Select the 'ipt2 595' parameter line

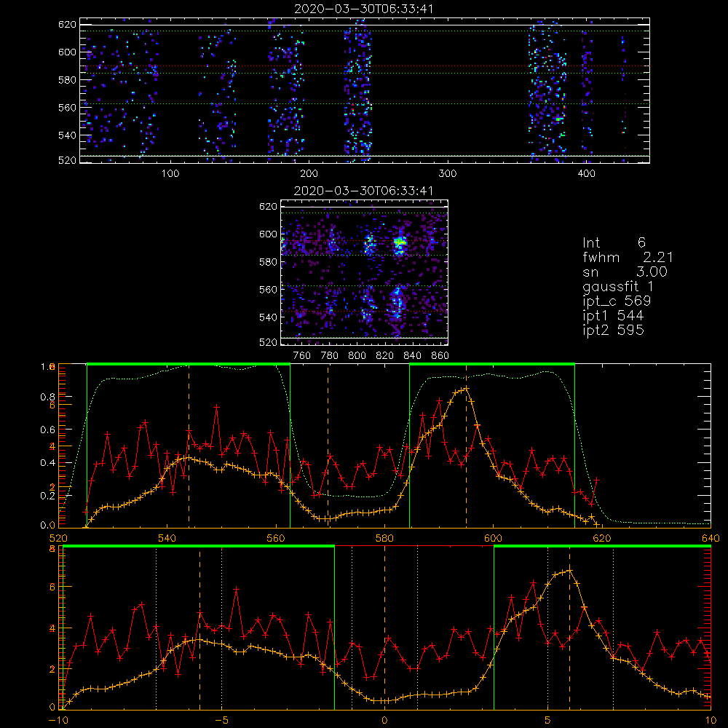[613, 330]
